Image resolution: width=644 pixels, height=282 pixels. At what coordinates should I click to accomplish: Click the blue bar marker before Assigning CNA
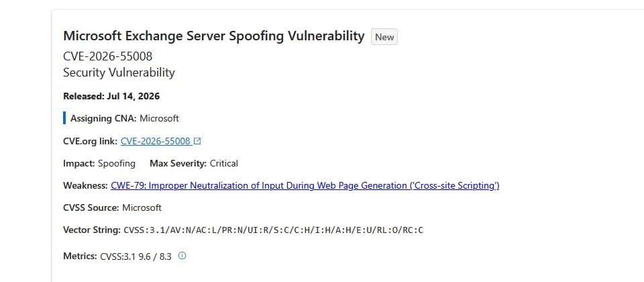click(64, 118)
